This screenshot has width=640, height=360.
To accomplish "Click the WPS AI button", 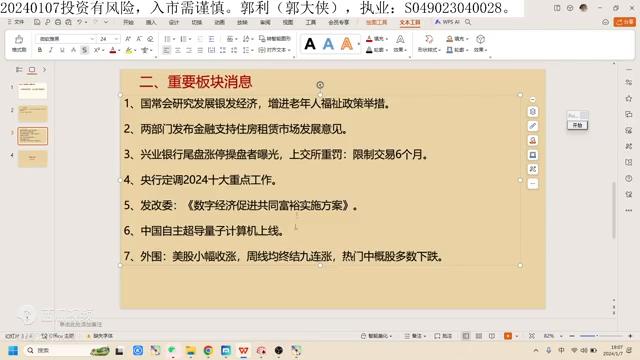I will (447, 22).
